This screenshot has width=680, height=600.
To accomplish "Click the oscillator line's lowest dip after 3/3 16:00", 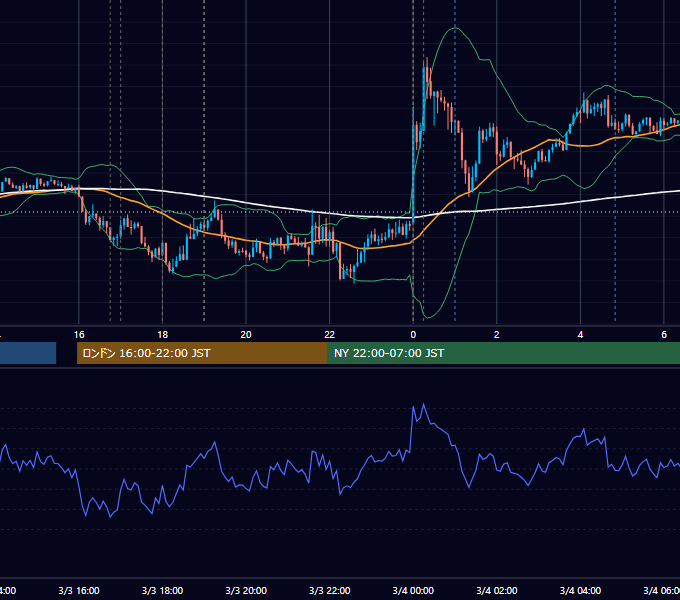I will 111,517.
